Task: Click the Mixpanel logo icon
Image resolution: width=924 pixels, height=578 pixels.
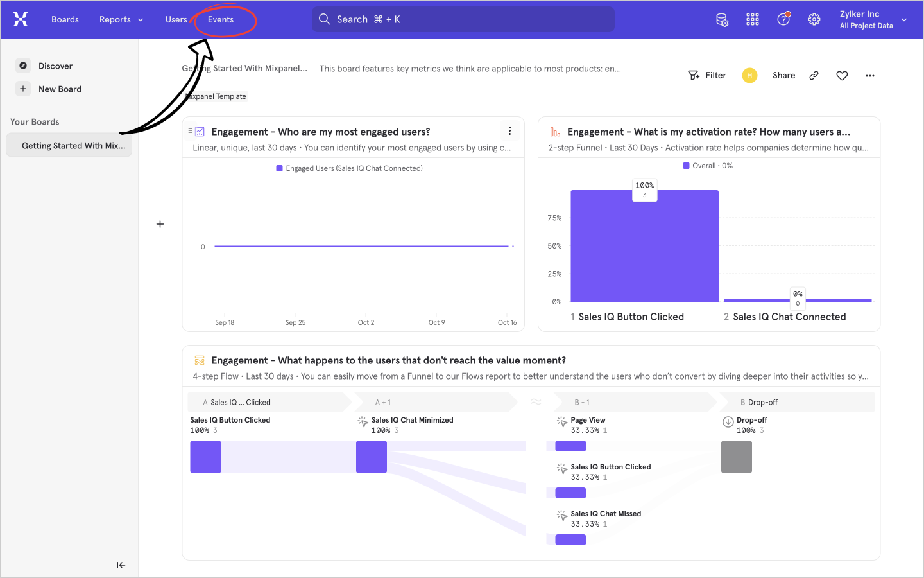Action: point(21,19)
